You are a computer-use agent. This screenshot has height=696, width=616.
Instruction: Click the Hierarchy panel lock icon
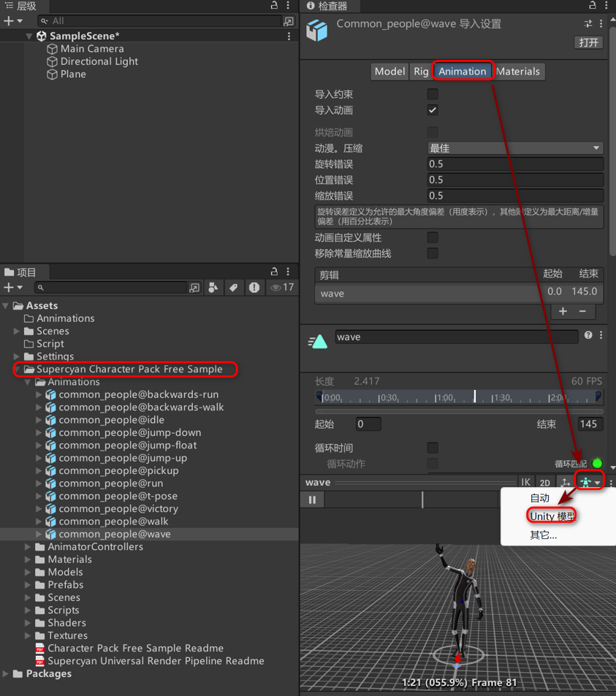coord(274,5)
